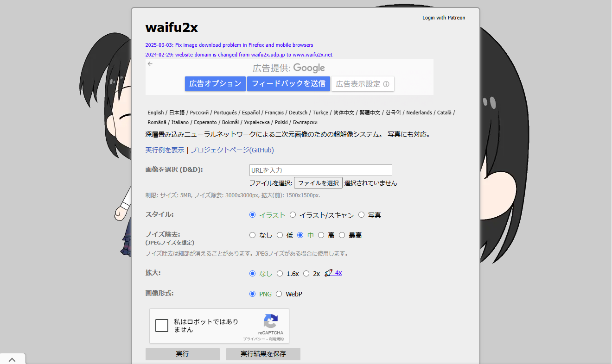
Task: Set noise reduction to 低
Action: (280, 235)
